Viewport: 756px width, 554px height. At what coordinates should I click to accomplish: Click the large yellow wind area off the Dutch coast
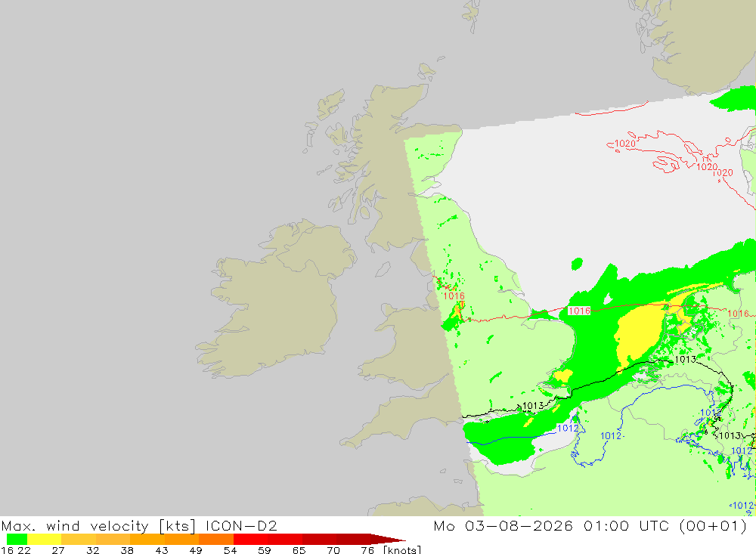(641, 333)
